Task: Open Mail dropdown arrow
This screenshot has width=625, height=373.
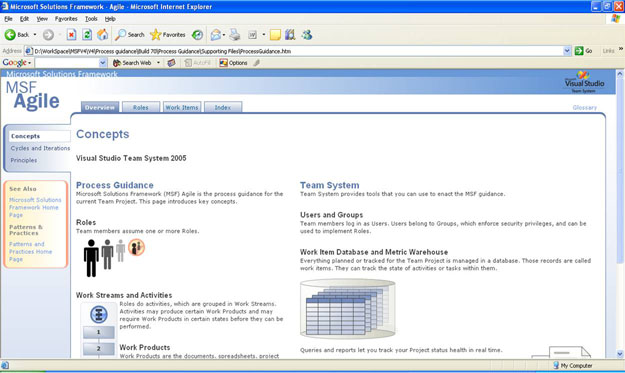Action: (x=224, y=35)
